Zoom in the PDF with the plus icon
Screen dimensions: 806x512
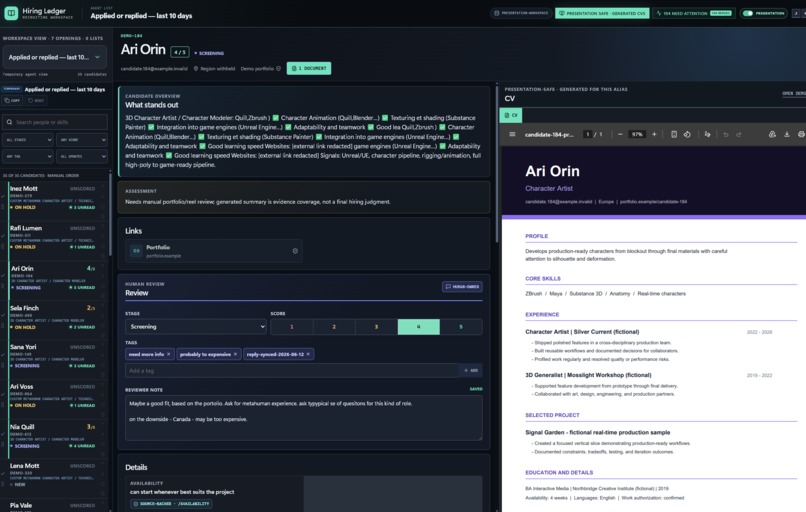point(654,134)
